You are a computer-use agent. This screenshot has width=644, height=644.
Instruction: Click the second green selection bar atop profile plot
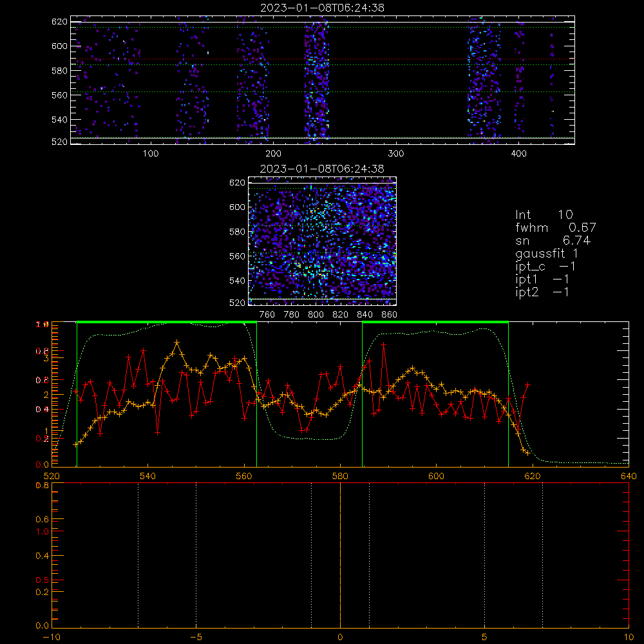[435, 323]
